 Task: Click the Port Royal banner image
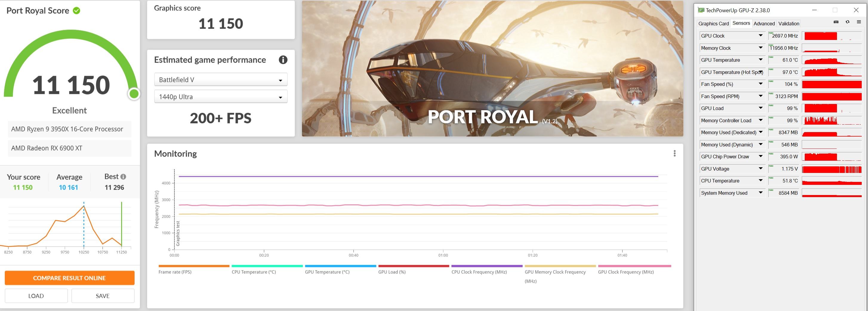[492, 68]
